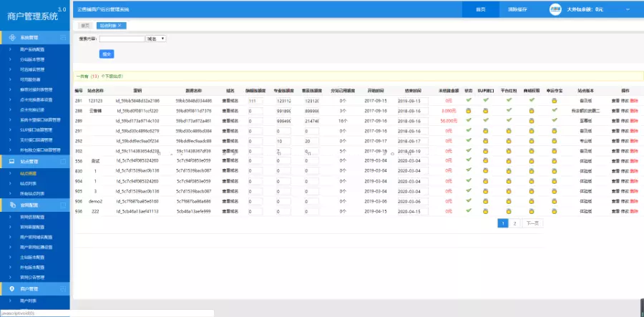Click the blue 提交 search button
This screenshot has width=644, height=317.
(107, 54)
